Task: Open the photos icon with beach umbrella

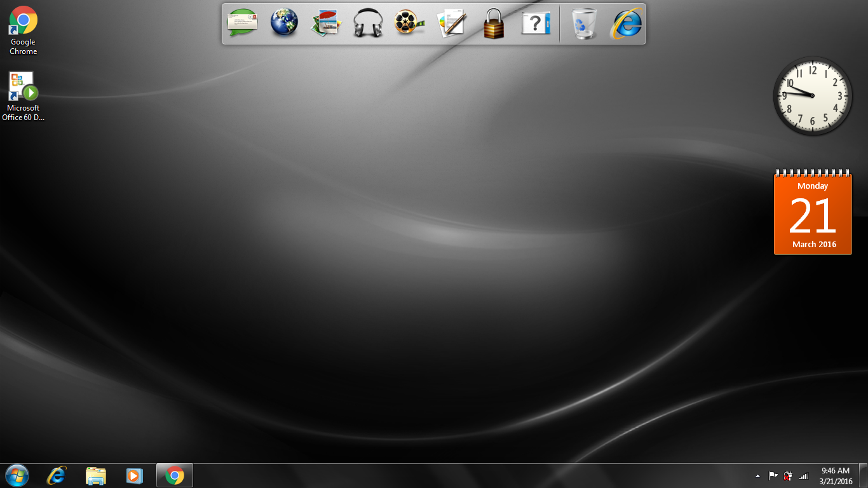Action: 326,24
